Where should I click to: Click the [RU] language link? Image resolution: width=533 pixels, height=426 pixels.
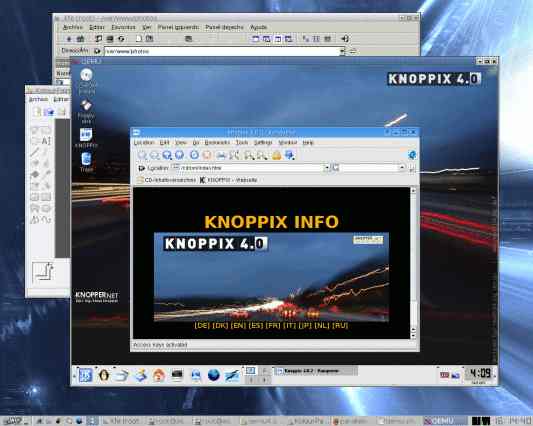(x=340, y=325)
